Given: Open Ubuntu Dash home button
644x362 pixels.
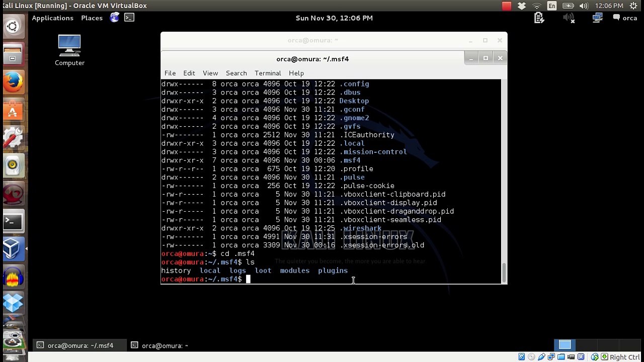Looking at the screenshot, I should pyautogui.click(x=13, y=27).
